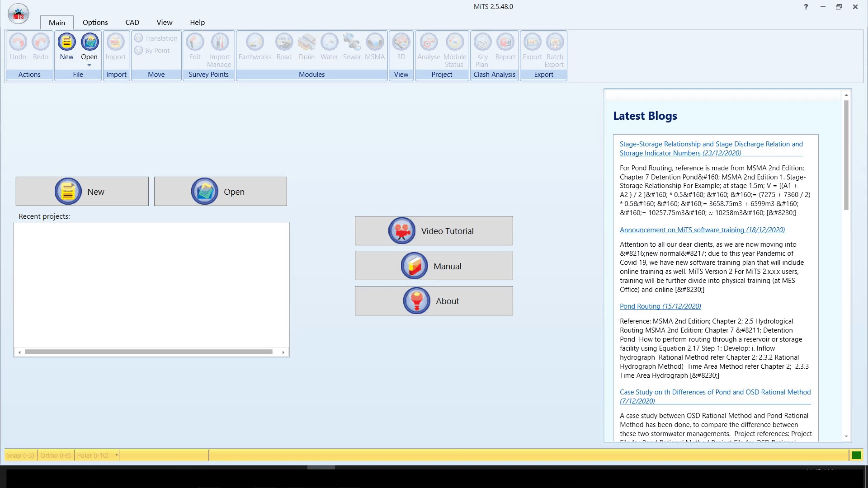Click Latest Blogs scroll up arrow
This screenshot has width=868, height=488.
pyautogui.click(x=846, y=95)
